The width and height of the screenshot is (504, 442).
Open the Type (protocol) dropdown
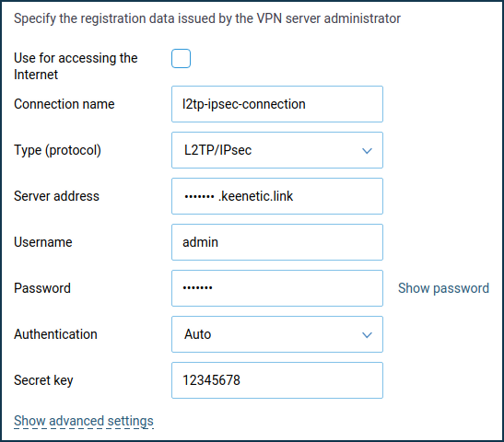(277, 150)
